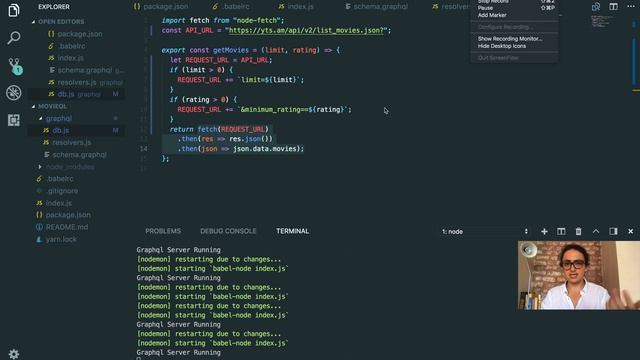
Task: Open the Extensions view icon
Action: 13,120
